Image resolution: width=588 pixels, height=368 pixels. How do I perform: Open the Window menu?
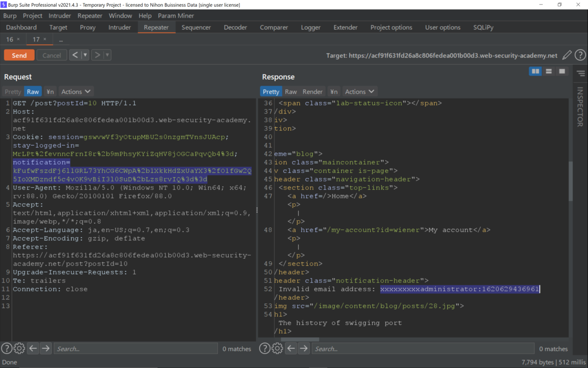click(x=120, y=16)
